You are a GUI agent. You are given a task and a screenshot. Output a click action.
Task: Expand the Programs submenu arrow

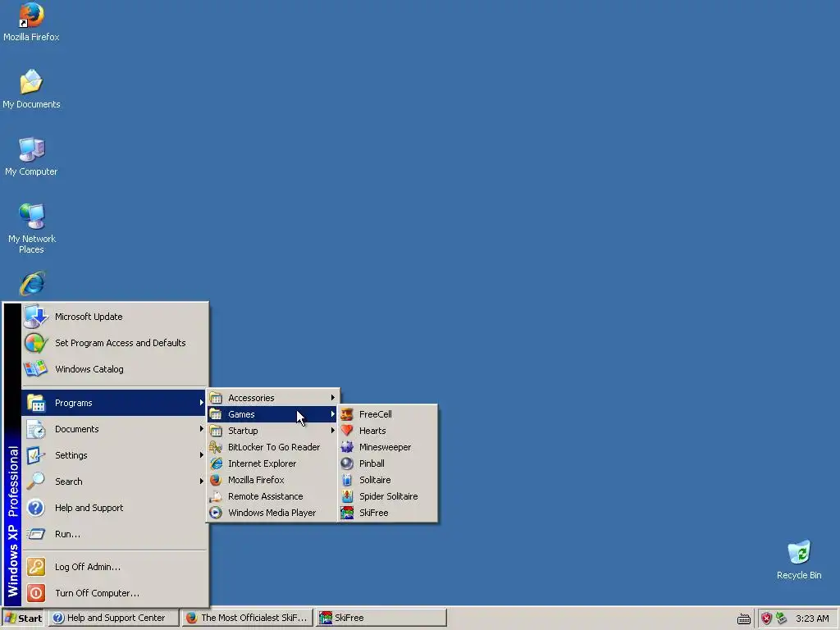click(202, 402)
